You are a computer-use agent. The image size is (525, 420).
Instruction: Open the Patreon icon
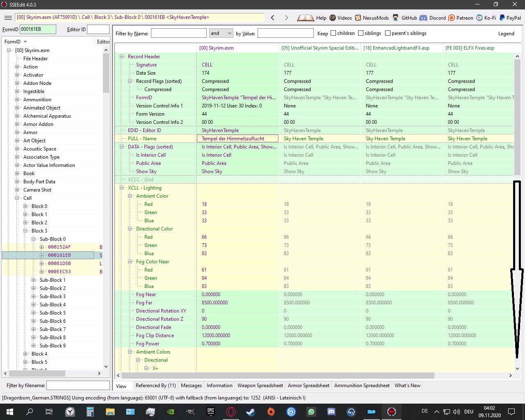(452, 18)
